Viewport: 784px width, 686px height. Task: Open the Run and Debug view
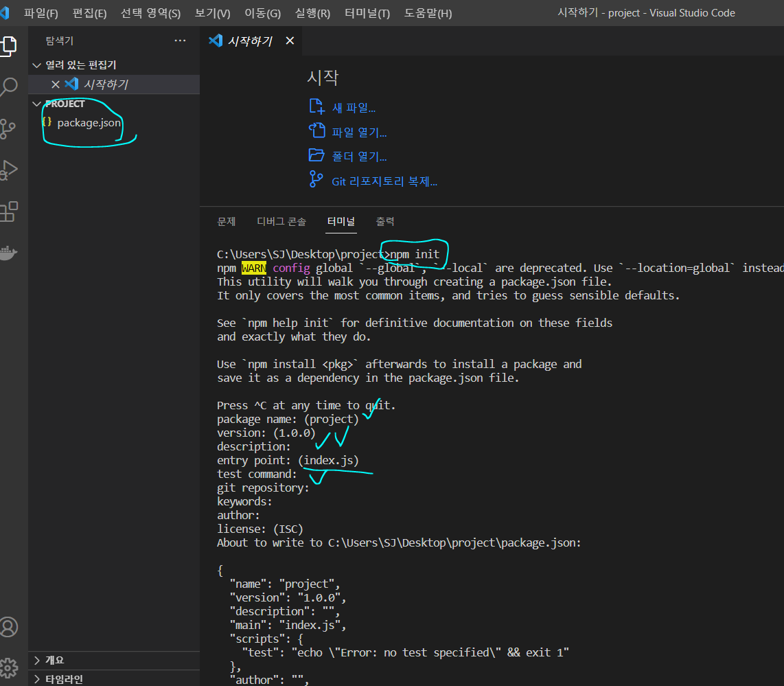(8, 170)
